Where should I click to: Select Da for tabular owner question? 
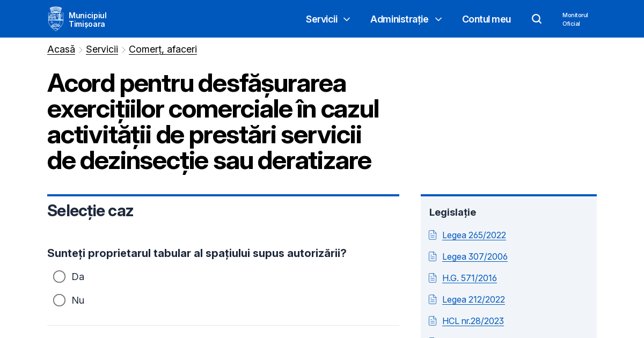pos(59,276)
